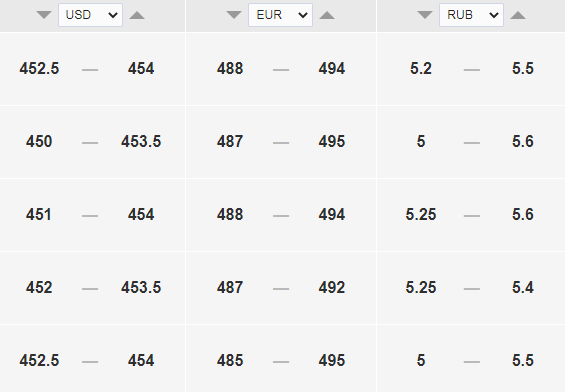Sort USD column descending with down arrow

click(44, 15)
